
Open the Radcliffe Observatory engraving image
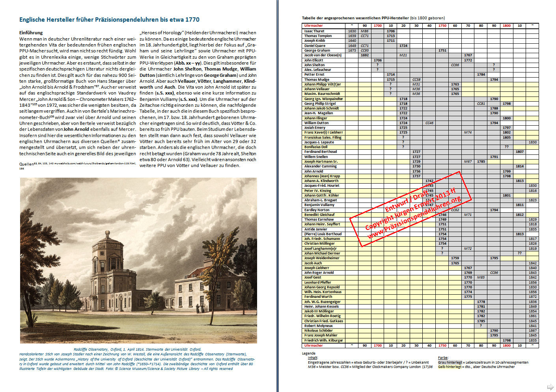[x=138, y=260]
